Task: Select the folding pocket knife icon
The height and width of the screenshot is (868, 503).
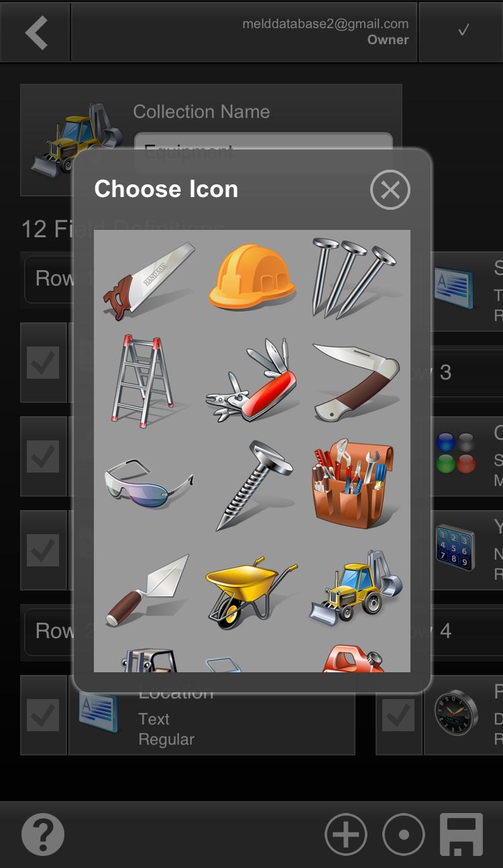Action: pyautogui.click(x=355, y=382)
